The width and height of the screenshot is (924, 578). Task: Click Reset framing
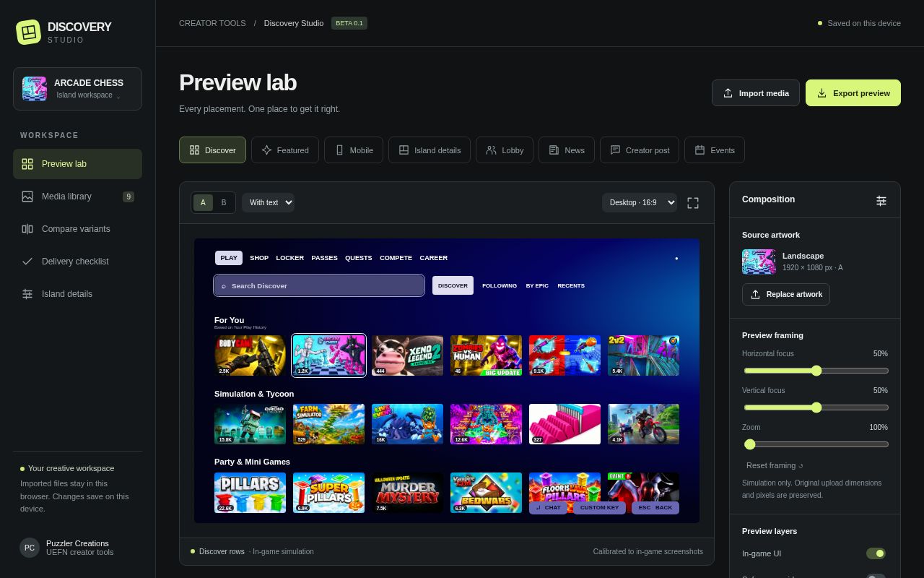[775, 465]
